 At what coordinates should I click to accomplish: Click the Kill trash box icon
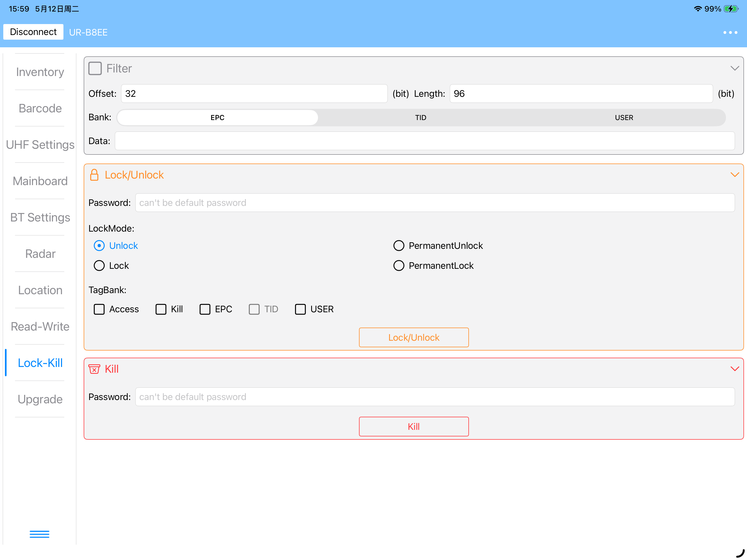[94, 369]
